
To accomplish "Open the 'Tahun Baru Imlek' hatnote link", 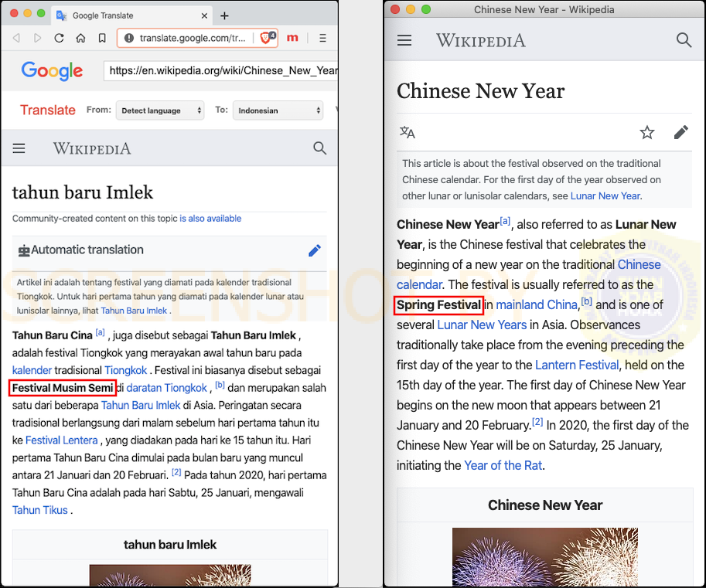I will pyautogui.click(x=134, y=311).
